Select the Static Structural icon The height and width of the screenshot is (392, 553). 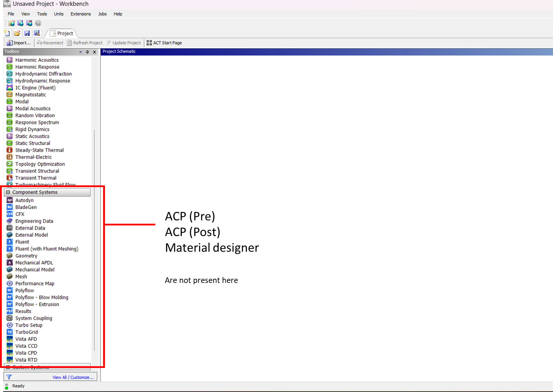point(10,143)
